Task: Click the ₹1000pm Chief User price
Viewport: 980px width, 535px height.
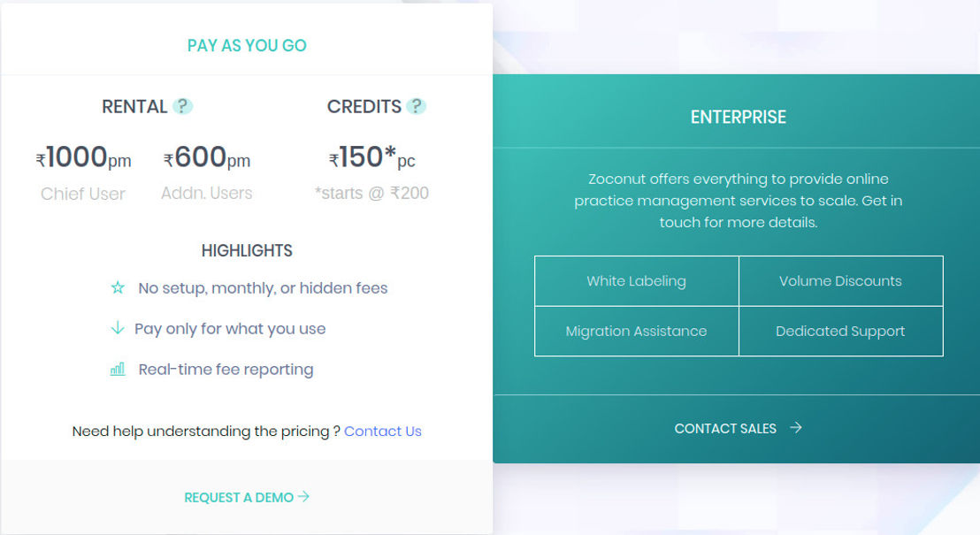Action: click(83, 157)
